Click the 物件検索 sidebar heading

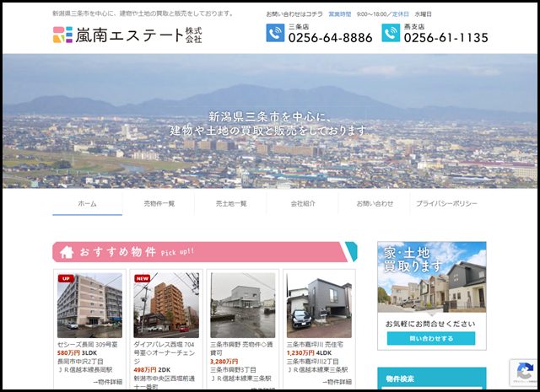(x=400, y=379)
